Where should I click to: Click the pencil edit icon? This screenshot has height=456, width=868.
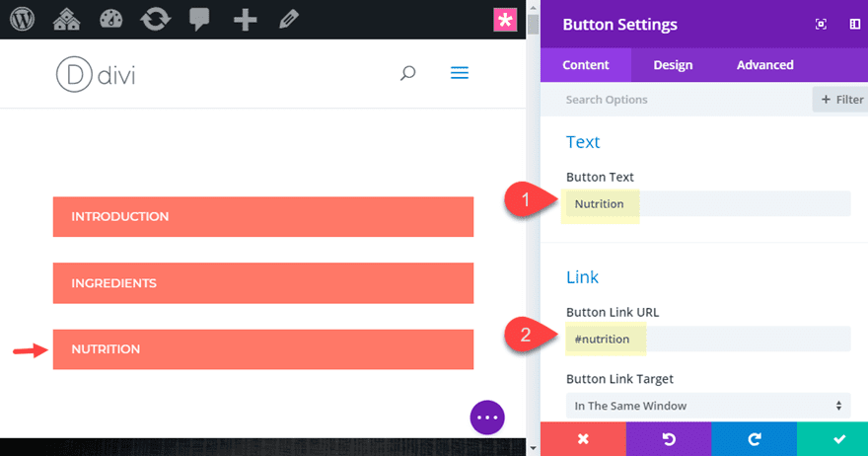(288, 19)
